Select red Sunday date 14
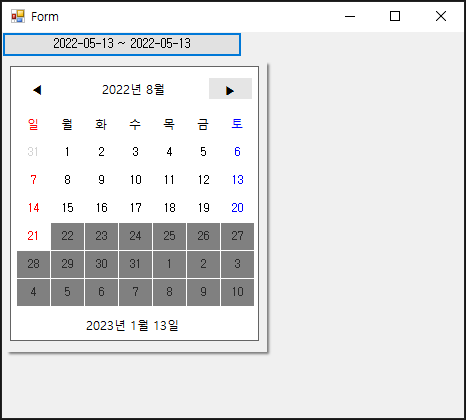The image size is (466, 420). click(x=33, y=208)
